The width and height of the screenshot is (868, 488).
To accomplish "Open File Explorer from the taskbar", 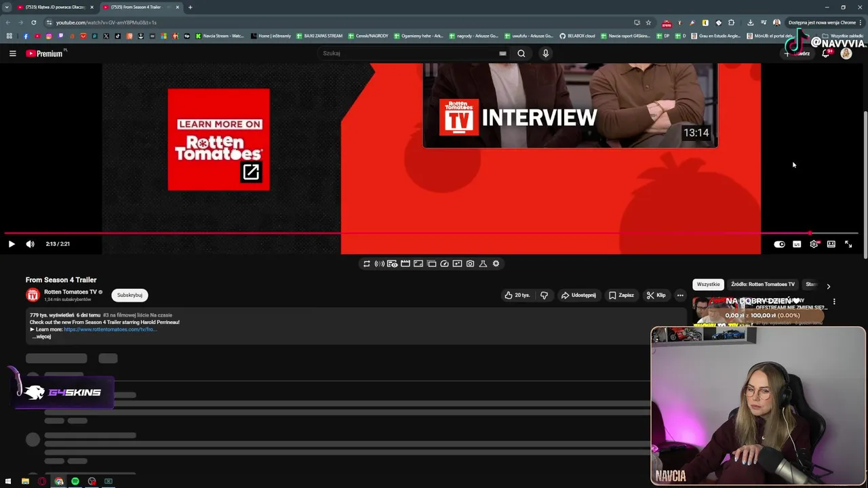I will [25, 481].
